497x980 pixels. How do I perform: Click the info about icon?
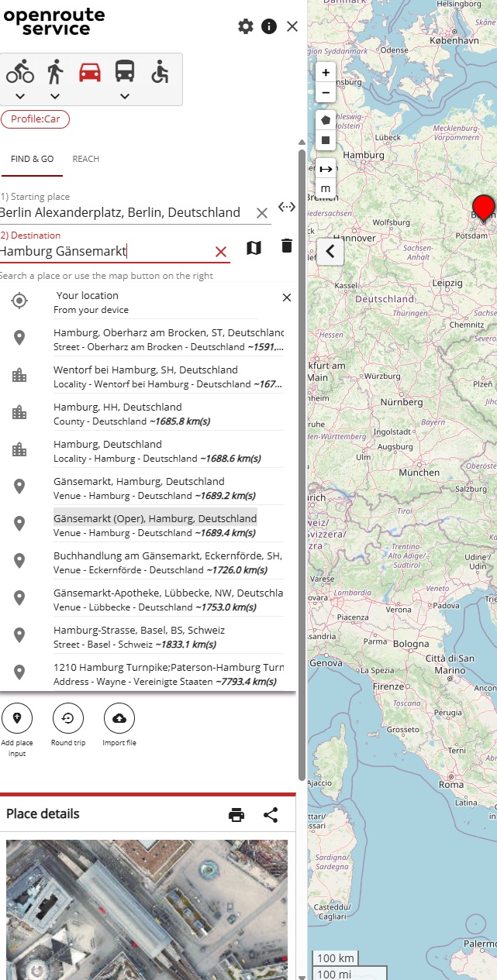269,26
